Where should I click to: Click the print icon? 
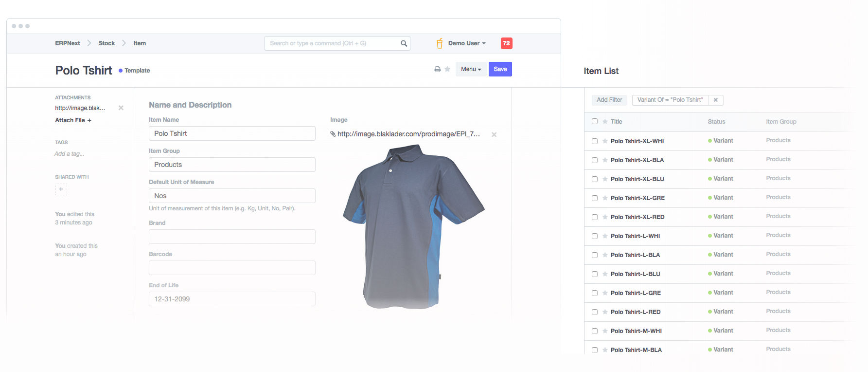(438, 69)
